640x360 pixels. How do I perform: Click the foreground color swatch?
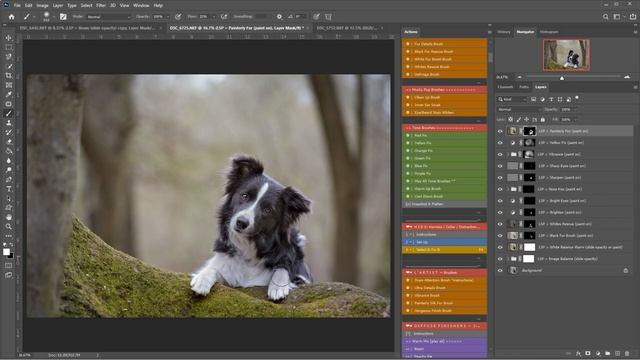coord(7,252)
